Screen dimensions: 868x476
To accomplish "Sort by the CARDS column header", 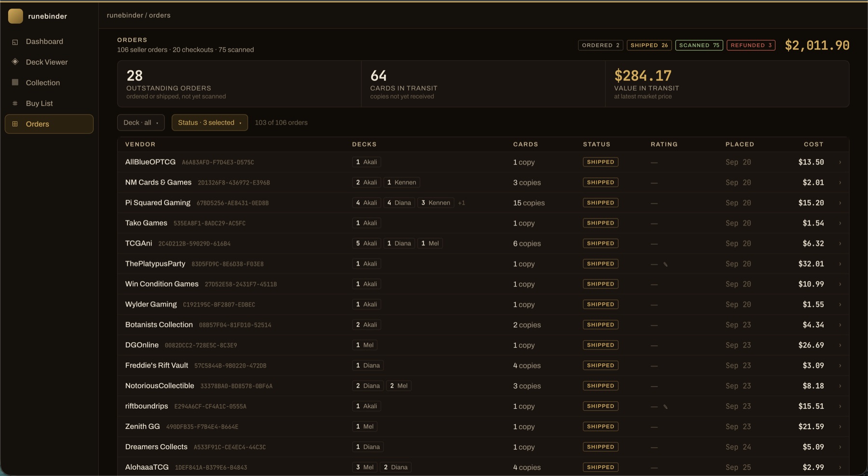I will coord(526,144).
